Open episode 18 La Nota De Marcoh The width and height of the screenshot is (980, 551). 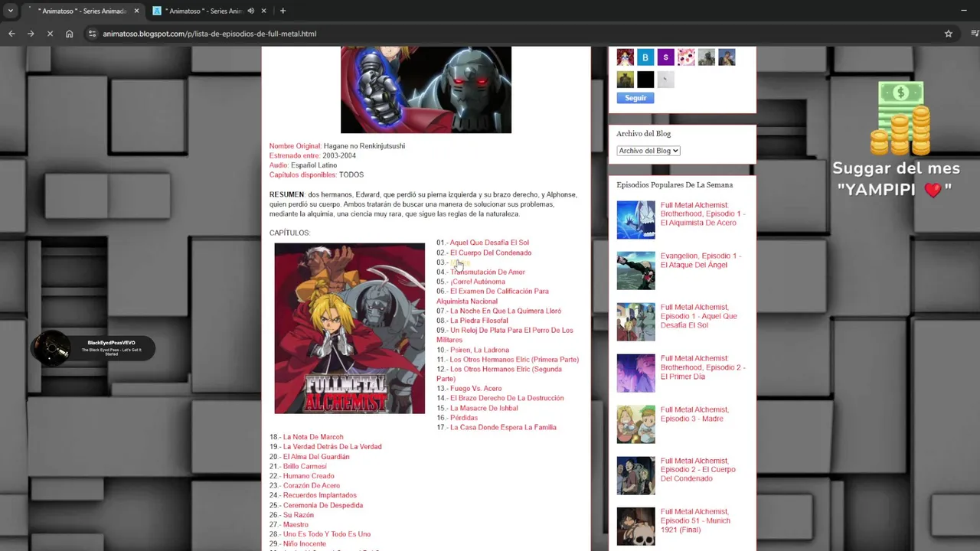tap(313, 437)
